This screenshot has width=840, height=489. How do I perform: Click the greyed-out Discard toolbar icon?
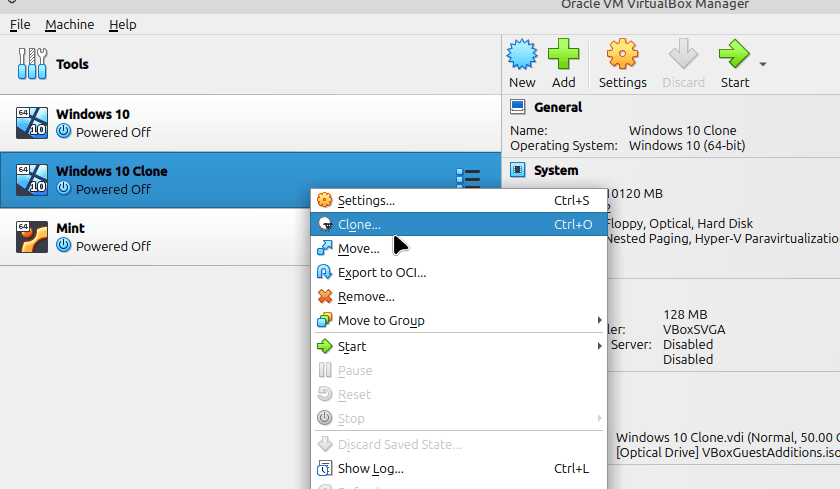pos(683,54)
